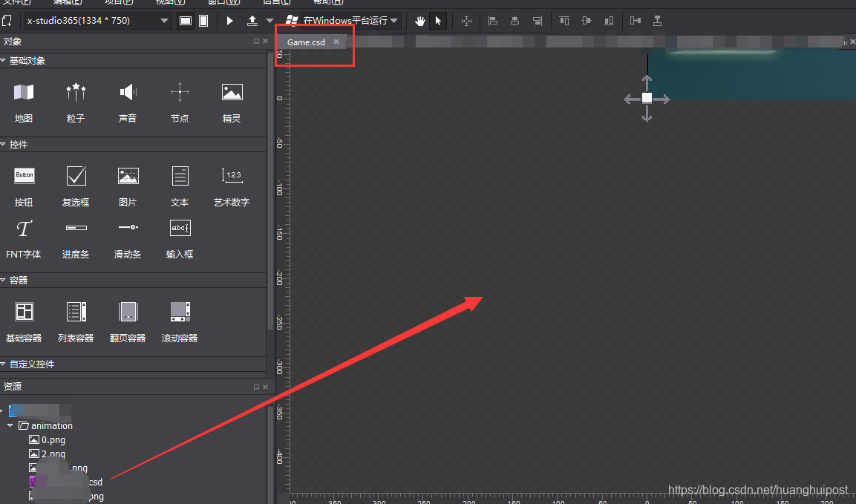The height and width of the screenshot is (504, 856).
Task: Select the 图片 image widget
Action: (x=128, y=186)
